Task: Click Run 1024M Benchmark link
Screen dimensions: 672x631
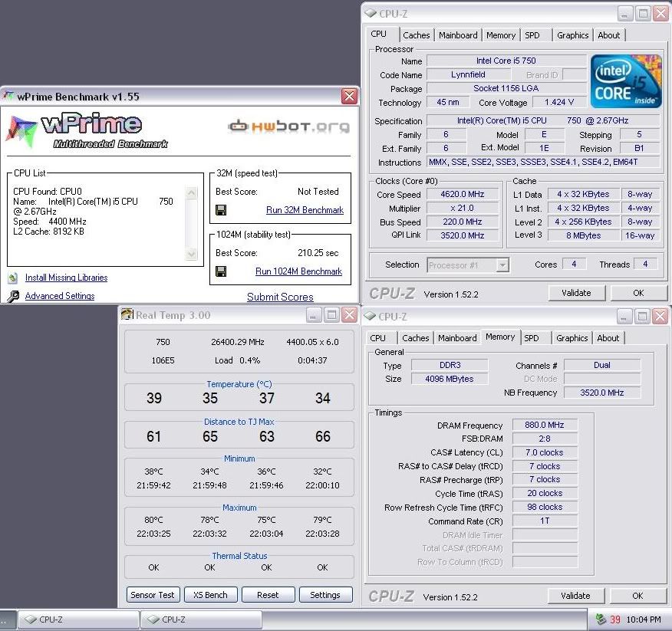Action: (298, 271)
